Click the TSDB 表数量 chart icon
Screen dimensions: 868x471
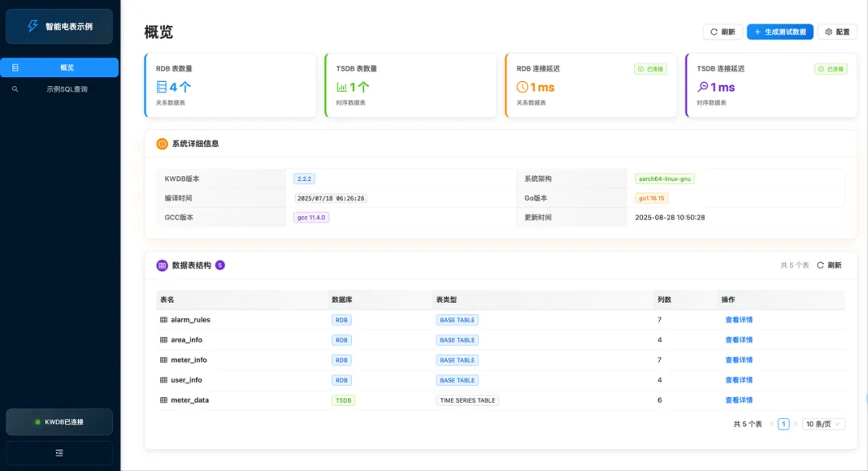[342, 87]
